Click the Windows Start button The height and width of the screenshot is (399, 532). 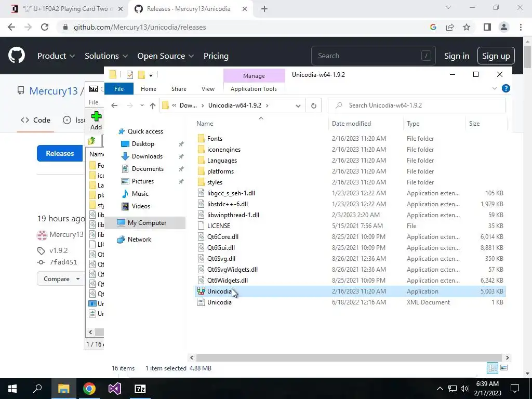point(12,389)
